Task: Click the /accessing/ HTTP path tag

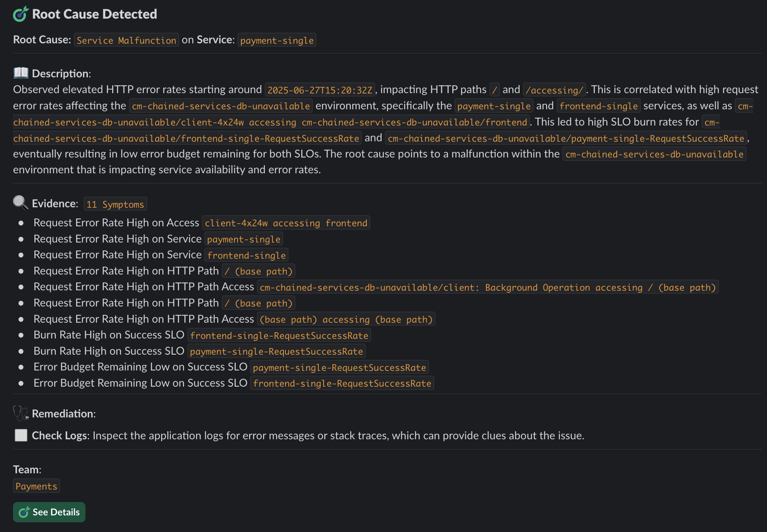Action: [554, 90]
